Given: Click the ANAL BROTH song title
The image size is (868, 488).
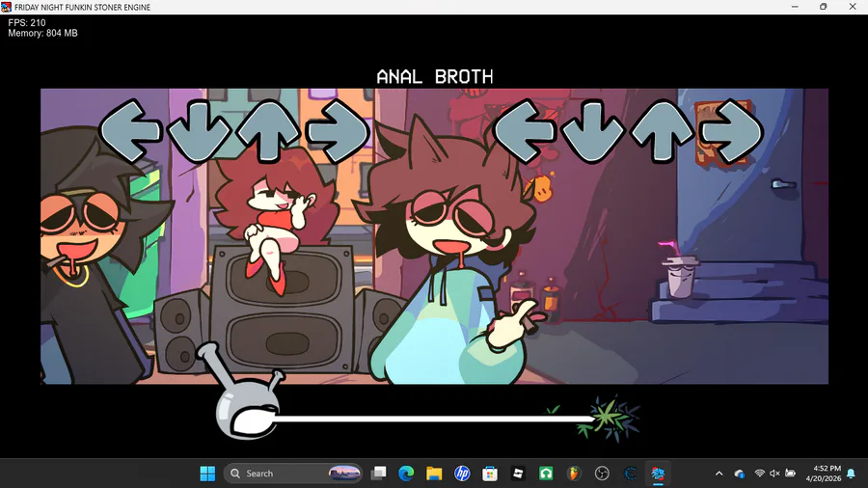Looking at the screenshot, I should point(435,76).
